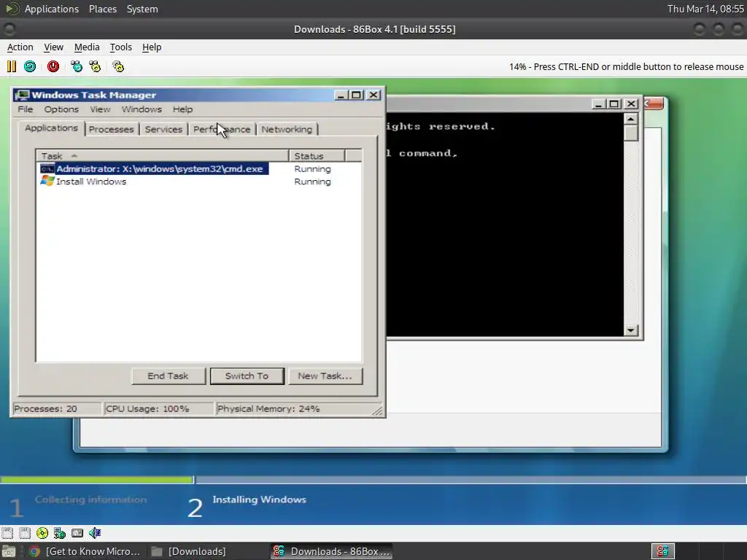Screen dimensions: 747x560
Task: Click the Task Manager title bar icon
Action: 22,95
